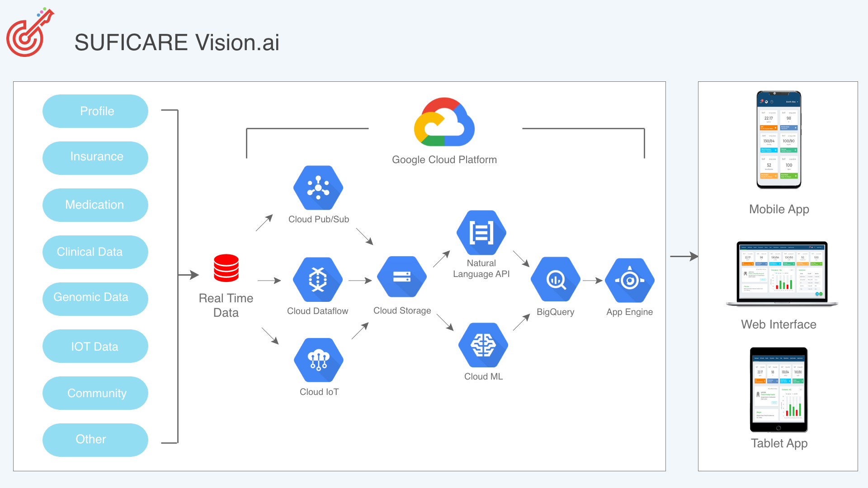Click the Natural Language API label
868x488 pixels.
coord(481,268)
